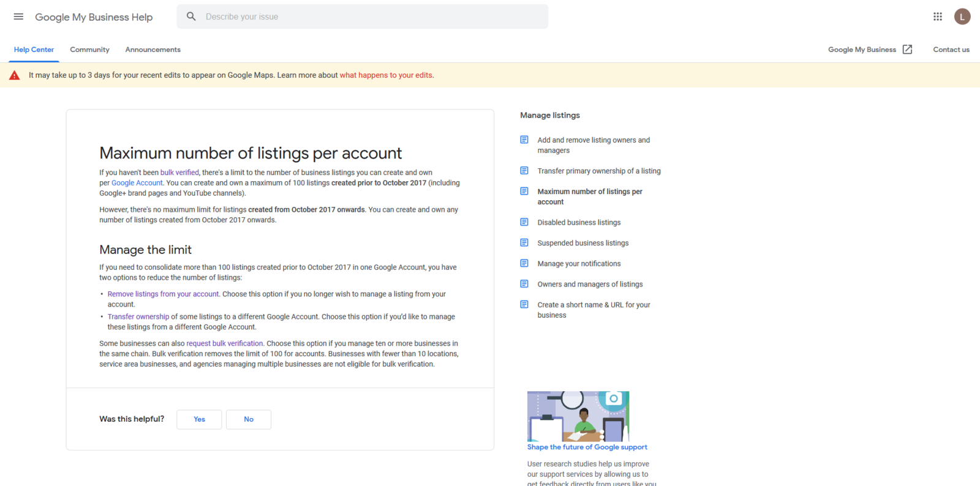The height and width of the screenshot is (486, 980).
Task: Open 'what happens to your edits' link
Action: pyautogui.click(x=386, y=75)
